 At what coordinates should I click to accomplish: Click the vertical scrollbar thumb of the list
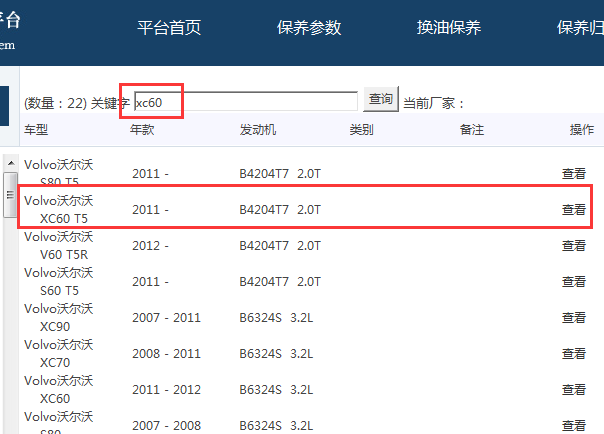[10, 195]
